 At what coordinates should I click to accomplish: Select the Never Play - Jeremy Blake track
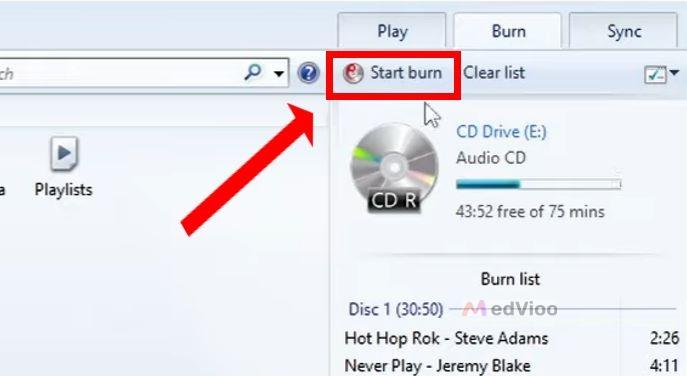click(x=437, y=366)
